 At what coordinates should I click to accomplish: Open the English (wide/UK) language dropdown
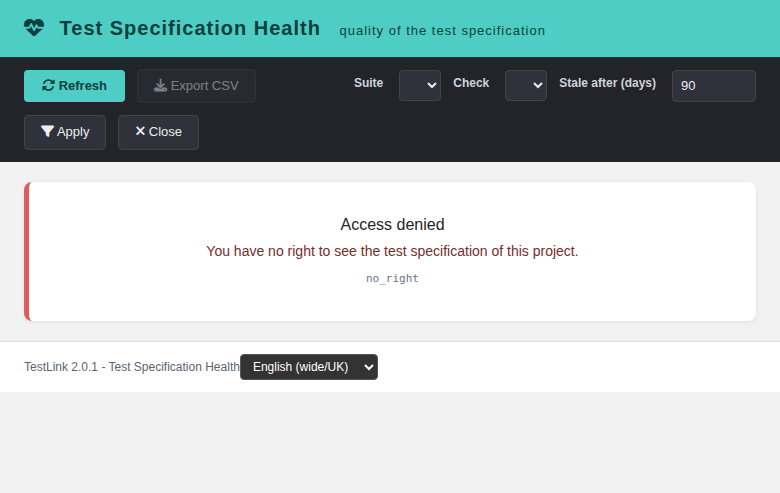pyautogui.click(x=309, y=367)
